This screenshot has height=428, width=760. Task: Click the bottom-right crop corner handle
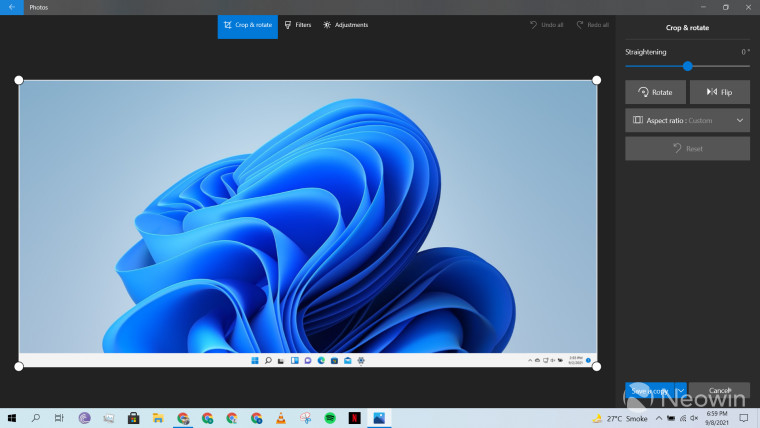597,366
